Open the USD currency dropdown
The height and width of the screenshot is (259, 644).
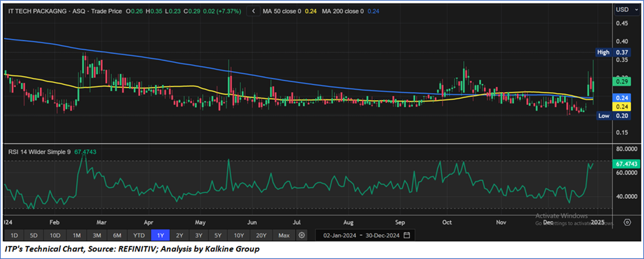627,10
